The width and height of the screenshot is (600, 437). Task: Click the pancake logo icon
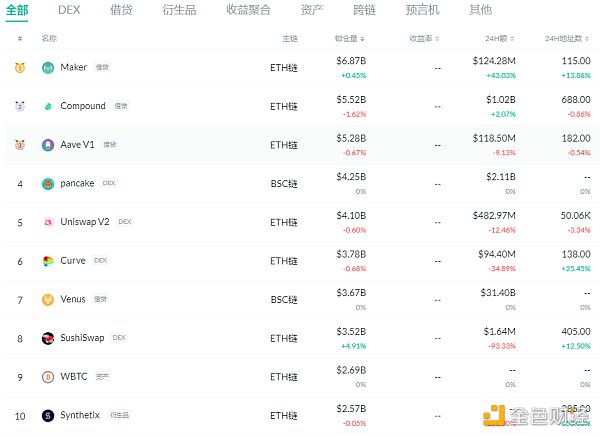[48, 184]
